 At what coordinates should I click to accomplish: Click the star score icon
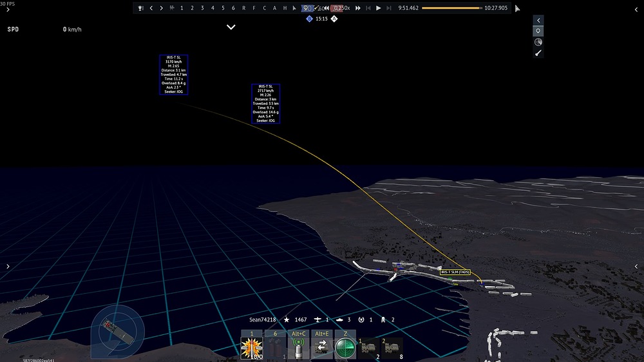click(x=287, y=319)
